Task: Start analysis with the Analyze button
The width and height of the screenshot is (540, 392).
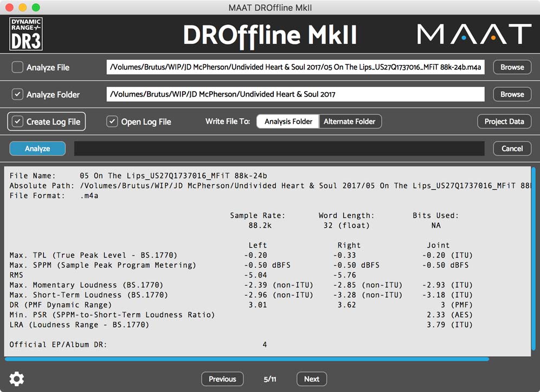Action: tap(37, 149)
